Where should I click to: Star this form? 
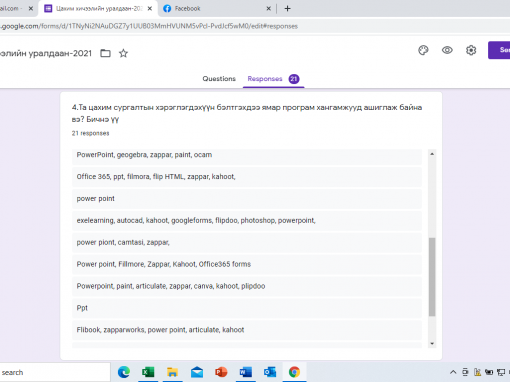point(123,53)
